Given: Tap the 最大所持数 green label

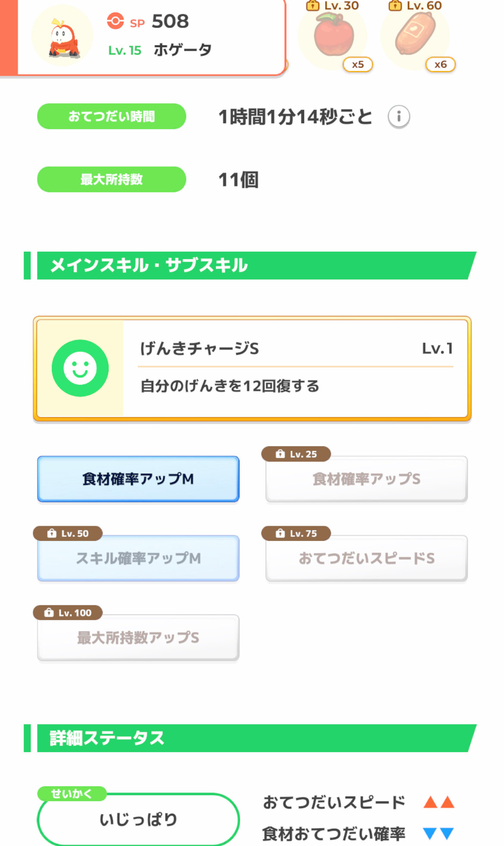Looking at the screenshot, I should [x=112, y=179].
